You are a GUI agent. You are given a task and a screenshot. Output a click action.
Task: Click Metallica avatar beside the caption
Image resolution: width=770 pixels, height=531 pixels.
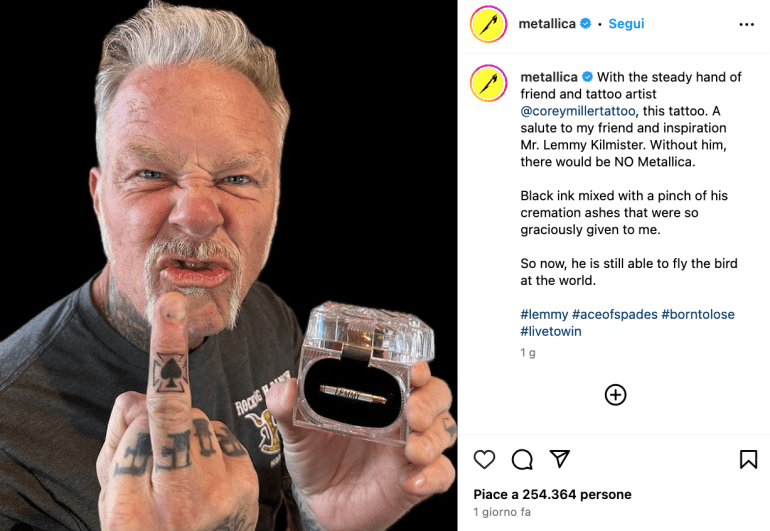489,83
